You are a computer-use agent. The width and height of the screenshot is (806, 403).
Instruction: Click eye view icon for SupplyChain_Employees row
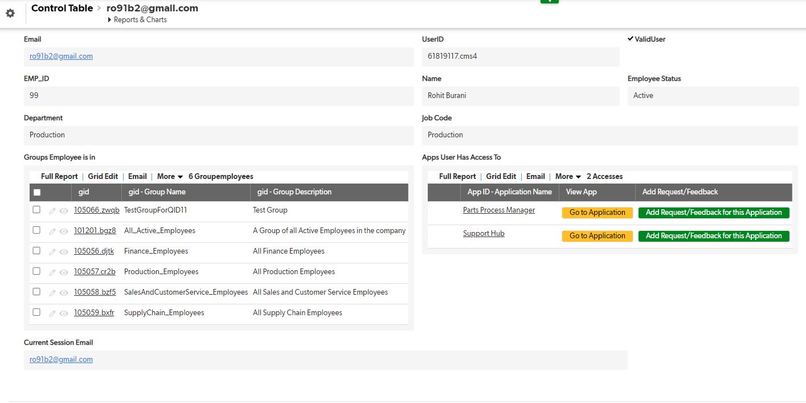coord(64,314)
